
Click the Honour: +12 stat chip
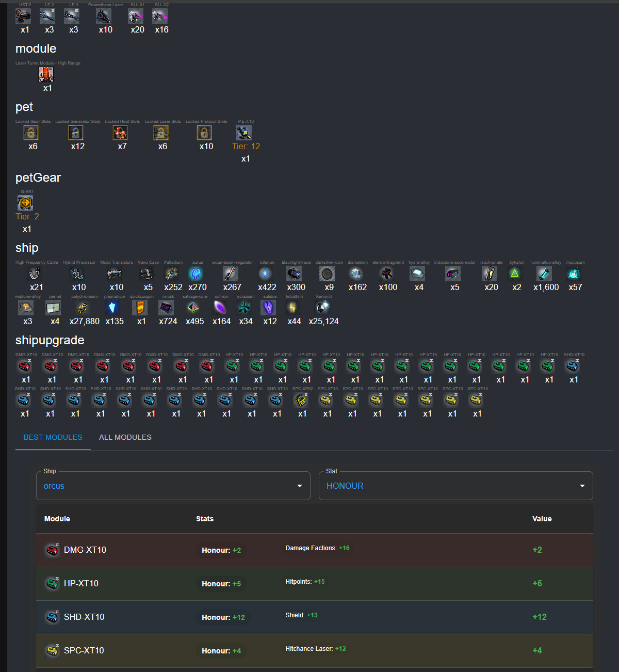pos(223,617)
